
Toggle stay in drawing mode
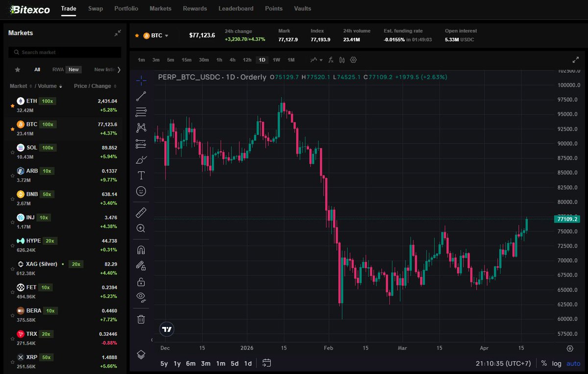(x=141, y=266)
